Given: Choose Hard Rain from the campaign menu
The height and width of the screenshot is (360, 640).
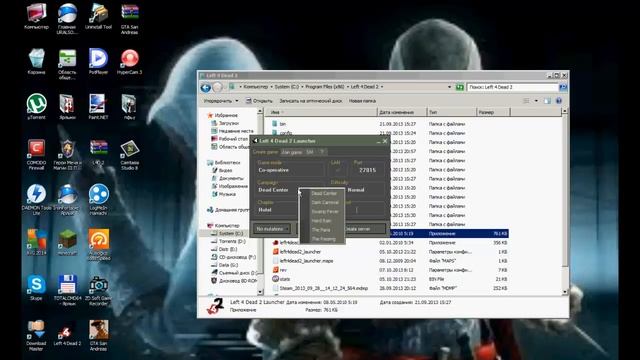Looking at the screenshot, I should tap(322, 221).
